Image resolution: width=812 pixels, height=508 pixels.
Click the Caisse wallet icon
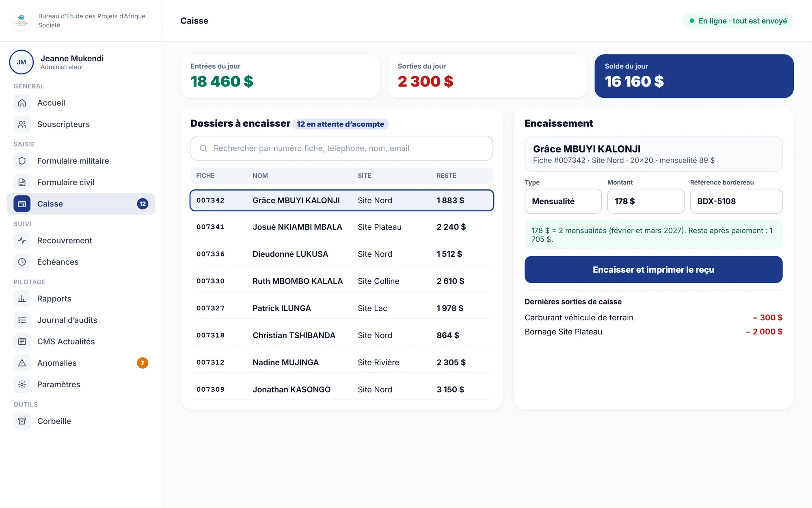[x=22, y=204]
